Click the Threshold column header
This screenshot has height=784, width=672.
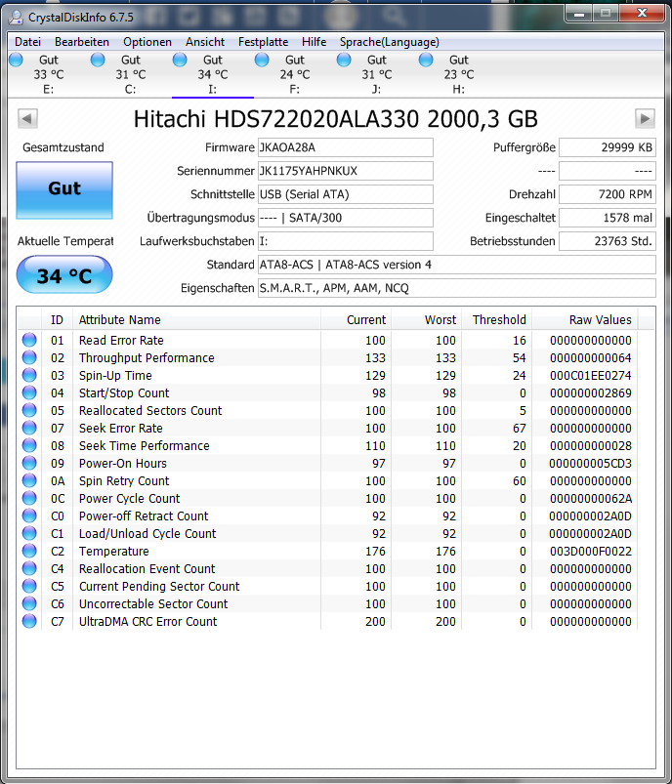[496, 319]
